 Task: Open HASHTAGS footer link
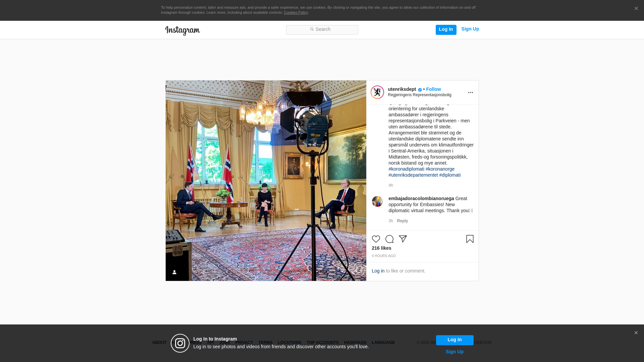[x=355, y=343]
